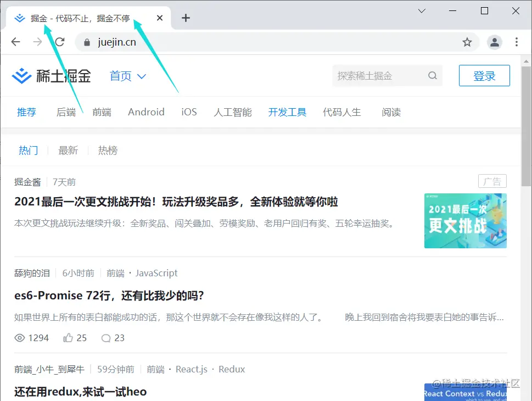
Task: Select the 代码人生 category
Action: click(342, 112)
